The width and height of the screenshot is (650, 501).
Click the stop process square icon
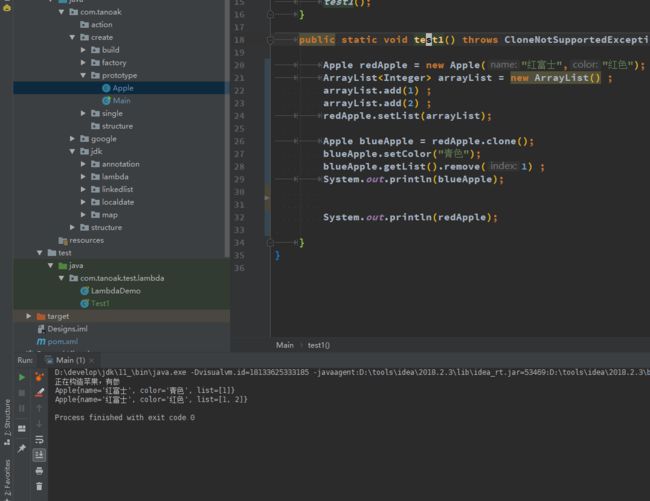click(22, 393)
